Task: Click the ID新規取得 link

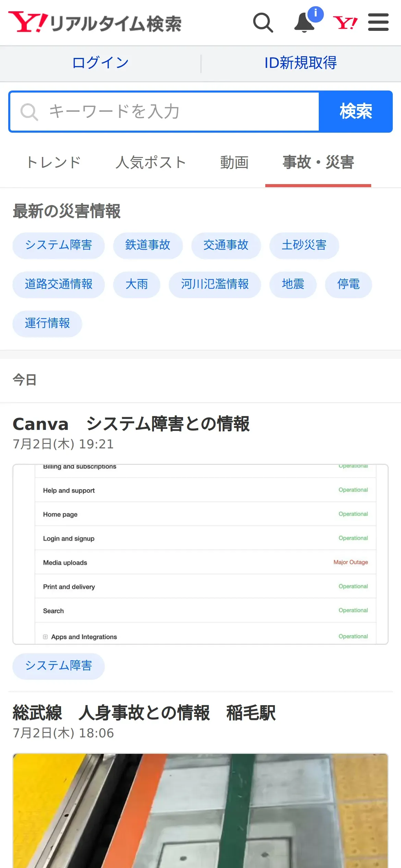Action: pyautogui.click(x=301, y=63)
